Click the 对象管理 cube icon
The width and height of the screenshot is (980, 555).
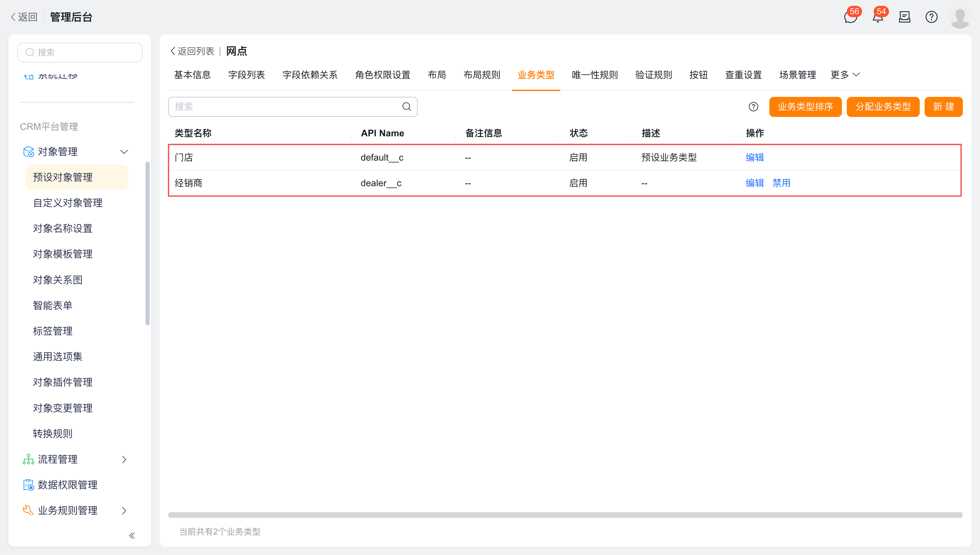[x=28, y=152]
